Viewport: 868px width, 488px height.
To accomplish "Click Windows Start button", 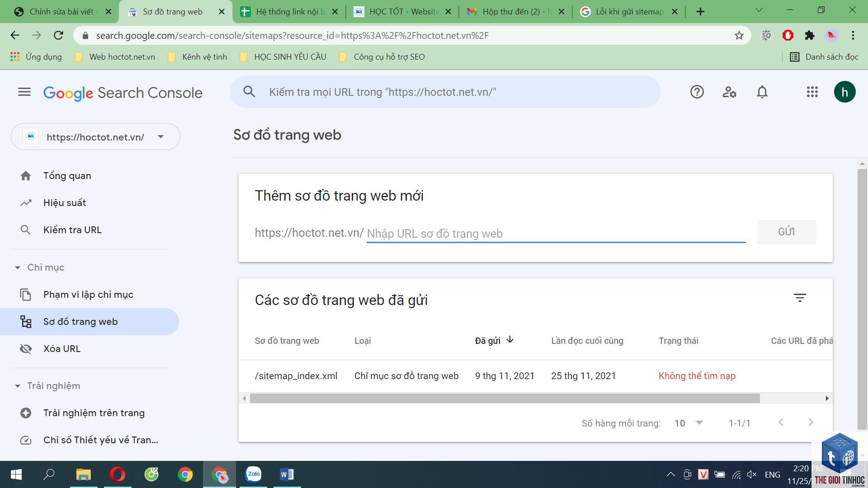I will click(x=16, y=474).
